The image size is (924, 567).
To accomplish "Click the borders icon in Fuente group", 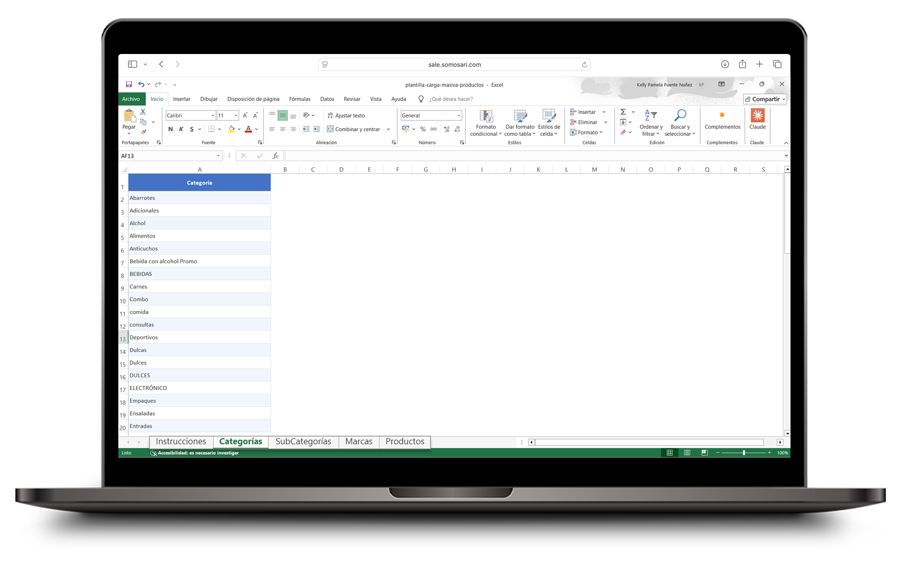I will pyautogui.click(x=211, y=129).
